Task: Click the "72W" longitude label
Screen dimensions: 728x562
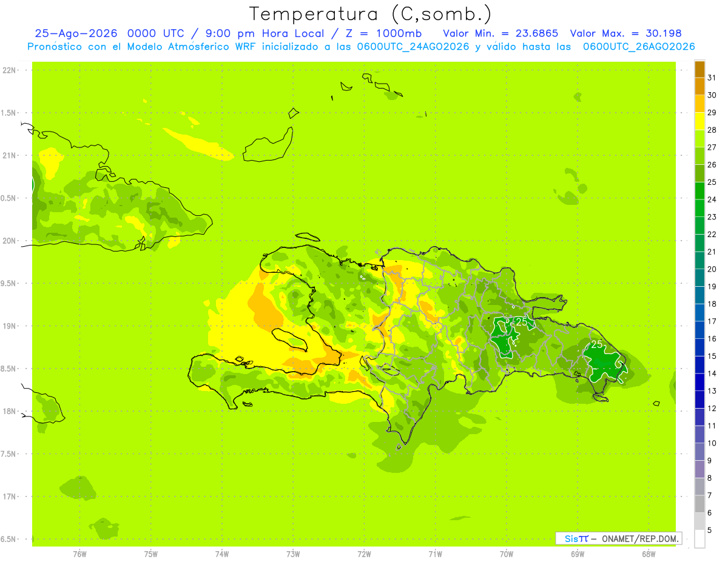Action: click(364, 554)
